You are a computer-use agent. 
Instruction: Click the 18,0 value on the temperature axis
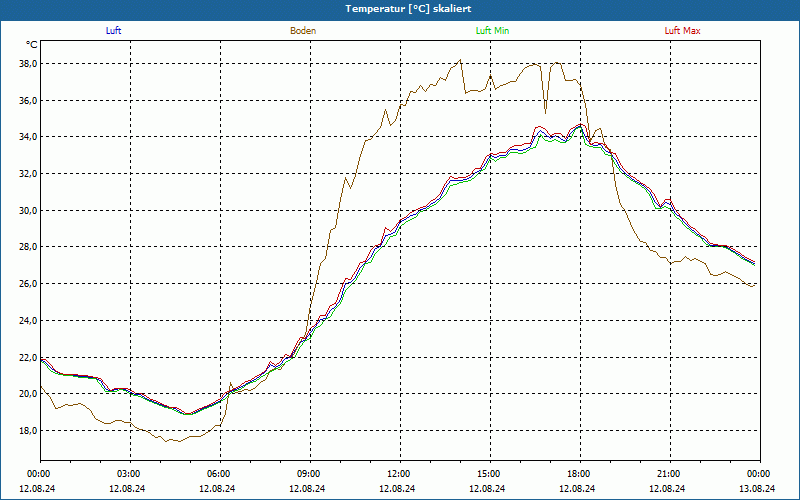point(28,431)
